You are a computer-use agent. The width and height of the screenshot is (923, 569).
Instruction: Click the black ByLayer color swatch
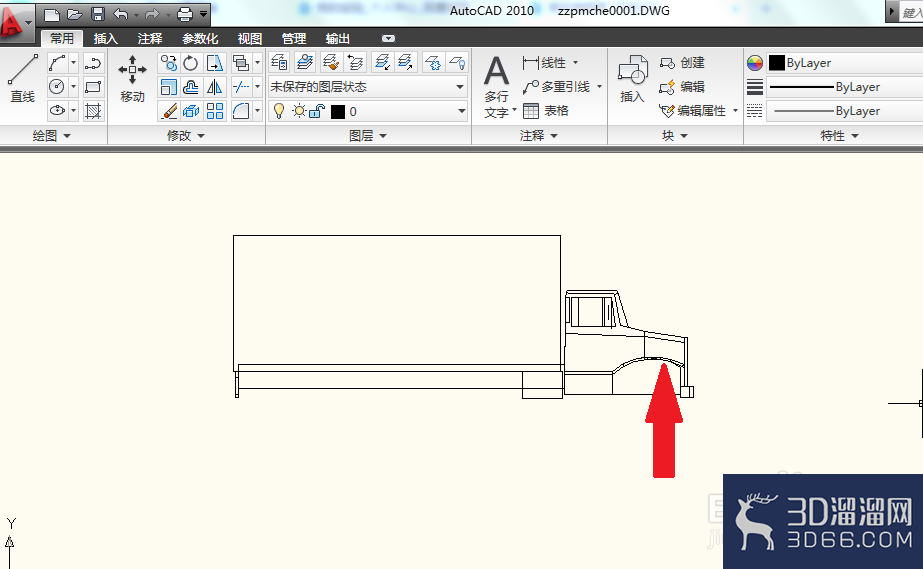(777, 63)
